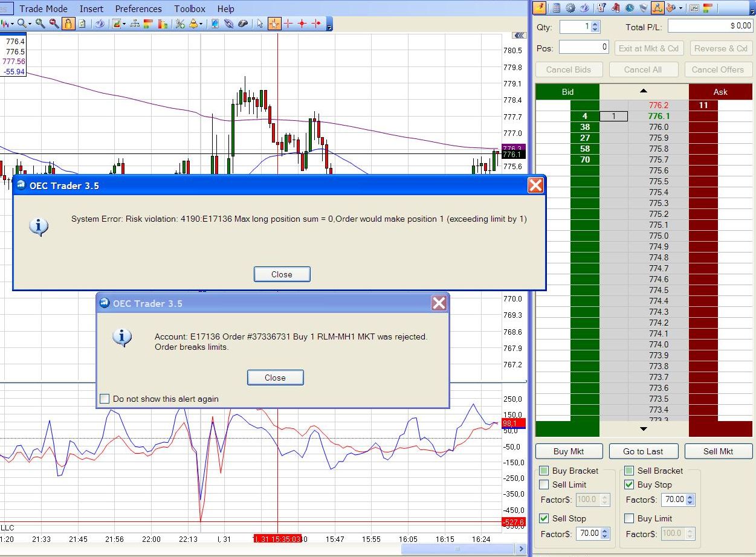Open the Preferences menu
This screenshot has height=557, width=756.
point(138,9)
